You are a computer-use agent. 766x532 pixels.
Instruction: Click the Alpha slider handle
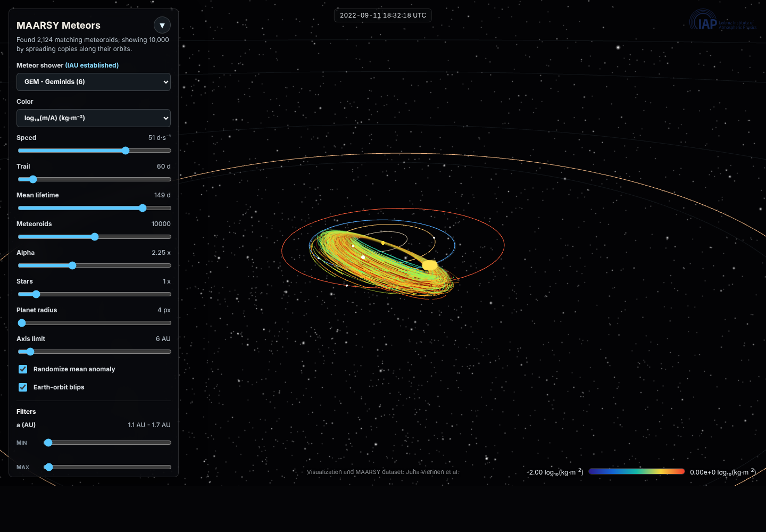(72, 265)
